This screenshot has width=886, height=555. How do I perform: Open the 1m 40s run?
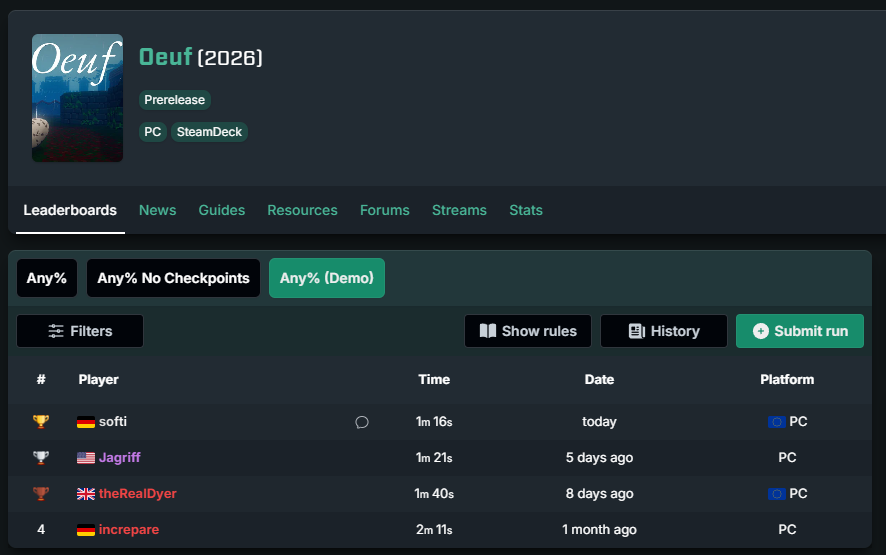pyautogui.click(x=434, y=493)
